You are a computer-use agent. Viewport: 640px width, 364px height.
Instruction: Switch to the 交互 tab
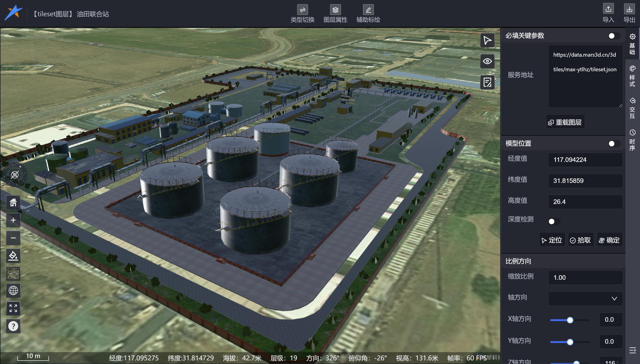632,108
